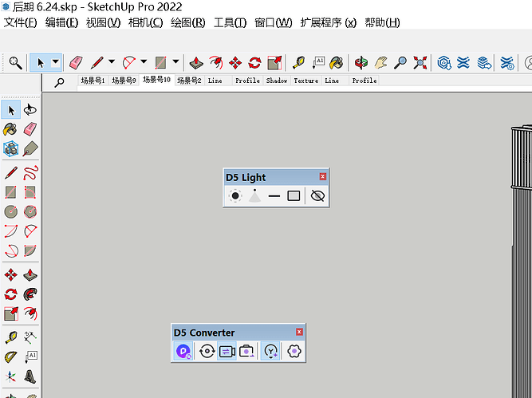Switch to scene tab 场景号9

pyautogui.click(x=124, y=81)
